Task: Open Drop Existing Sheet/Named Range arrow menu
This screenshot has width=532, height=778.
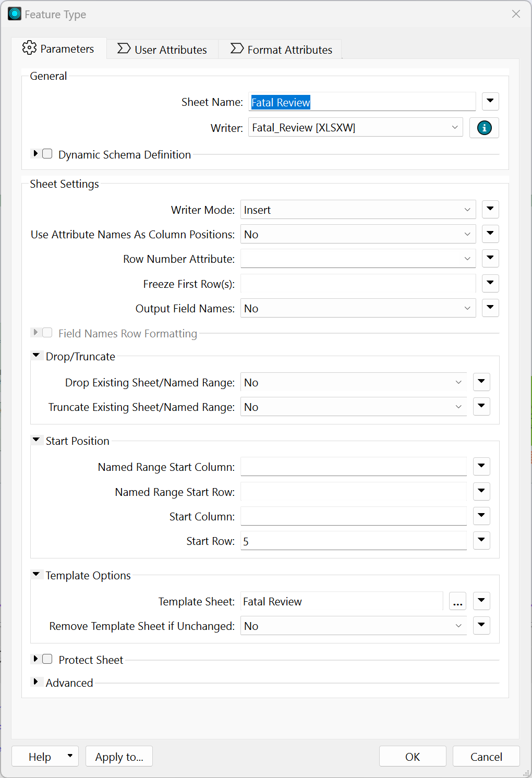Action: click(481, 382)
